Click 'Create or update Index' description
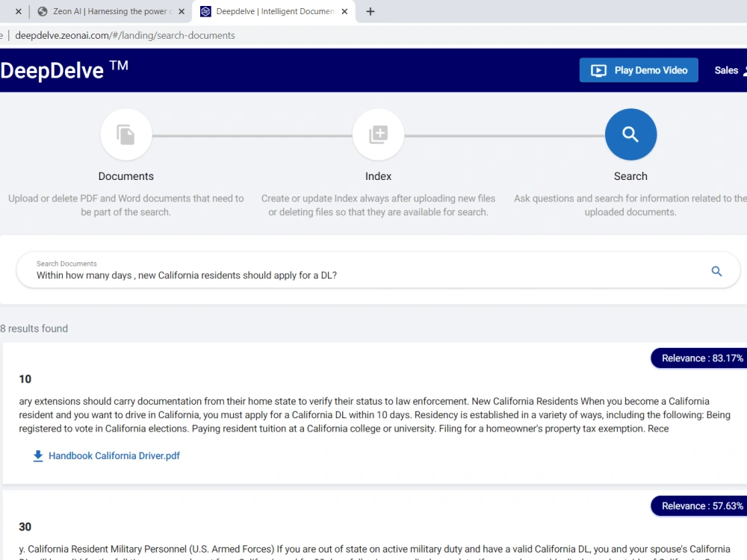The image size is (747, 560). (x=378, y=205)
